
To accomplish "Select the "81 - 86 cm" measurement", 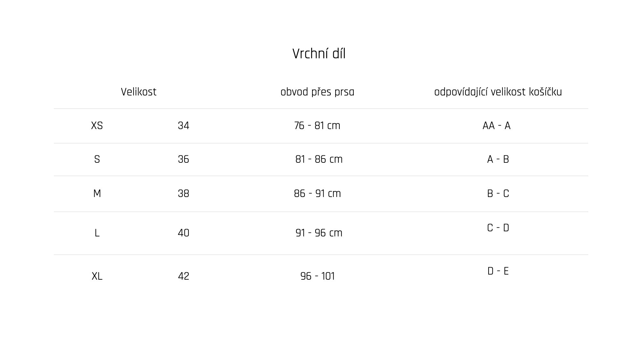I will pyautogui.click(x=319, y=159).
